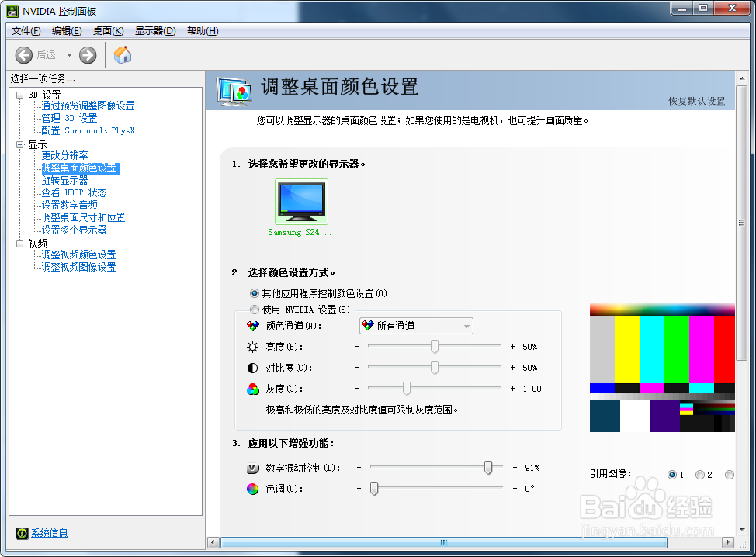Collapse the 视频 tree node
Image resolution: width=756 pixels, height=557 pixels.
pos(19,244)
